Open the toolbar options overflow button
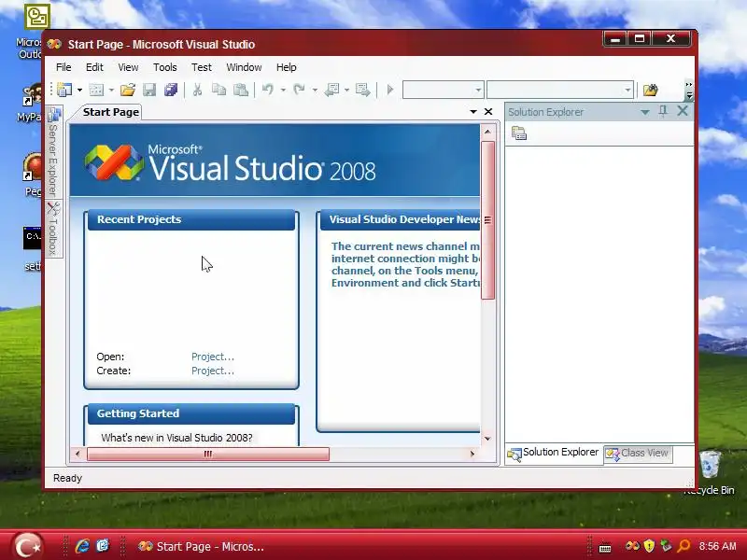 click(x=689, y=91)
